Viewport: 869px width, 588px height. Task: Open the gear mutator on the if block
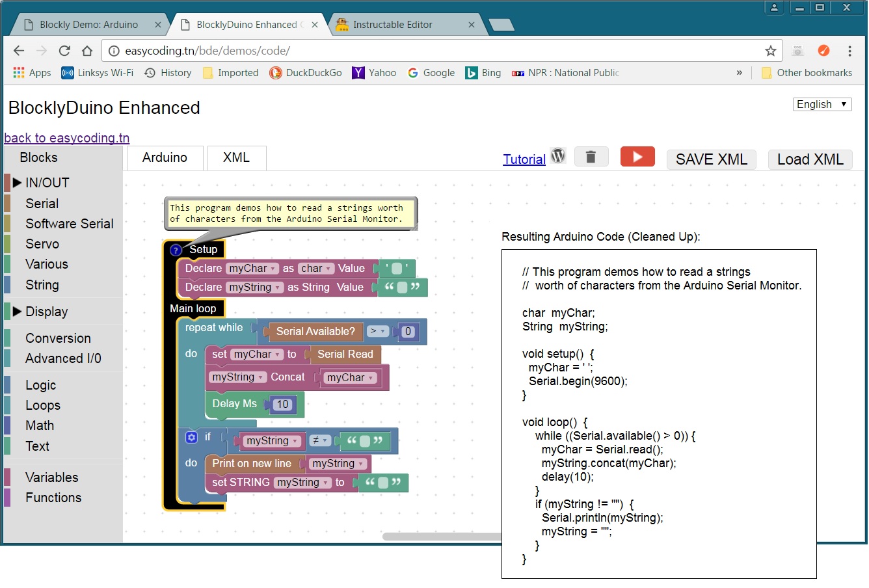click(x=191, y=437)
